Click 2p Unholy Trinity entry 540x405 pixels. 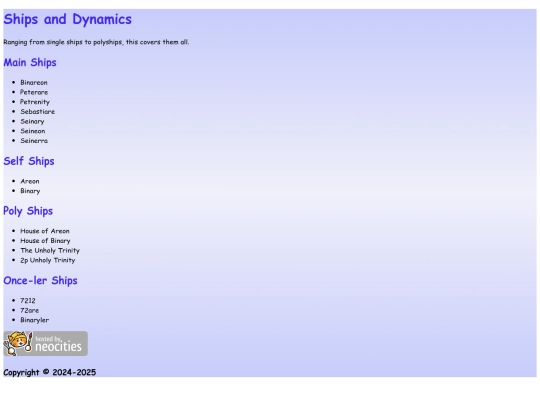click(x=48, y=260)
